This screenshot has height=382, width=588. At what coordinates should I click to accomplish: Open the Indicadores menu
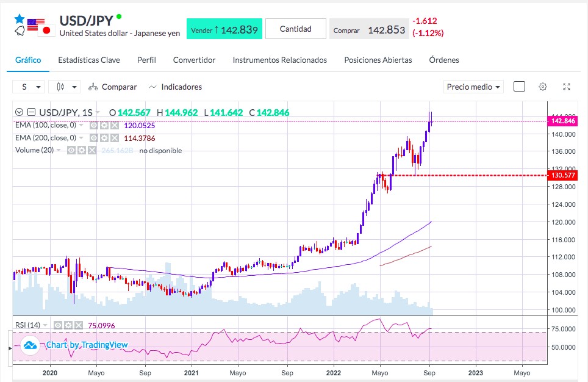175,87
